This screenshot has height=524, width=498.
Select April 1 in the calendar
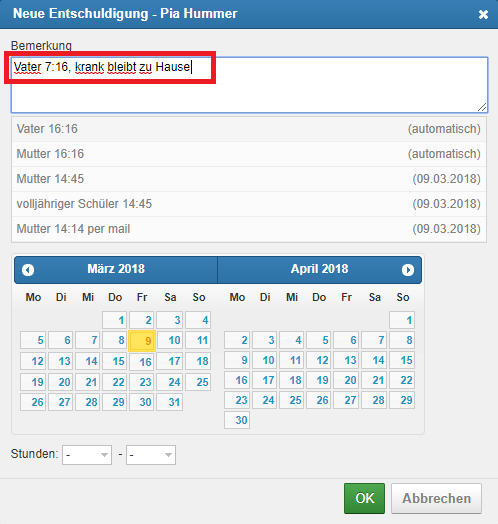pos(402,320)
